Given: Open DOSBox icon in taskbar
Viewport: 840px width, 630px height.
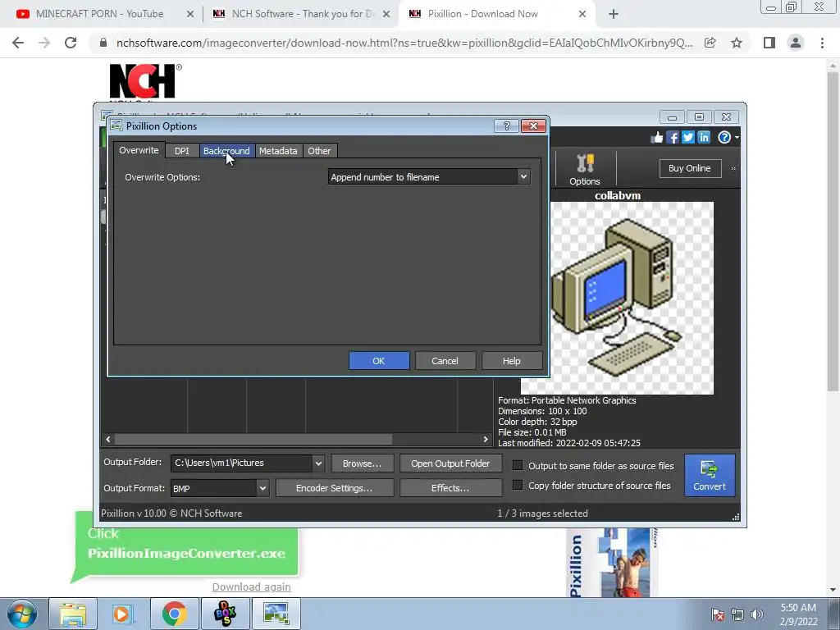Looking at the screenshot, I should click(x=225, y=614).
